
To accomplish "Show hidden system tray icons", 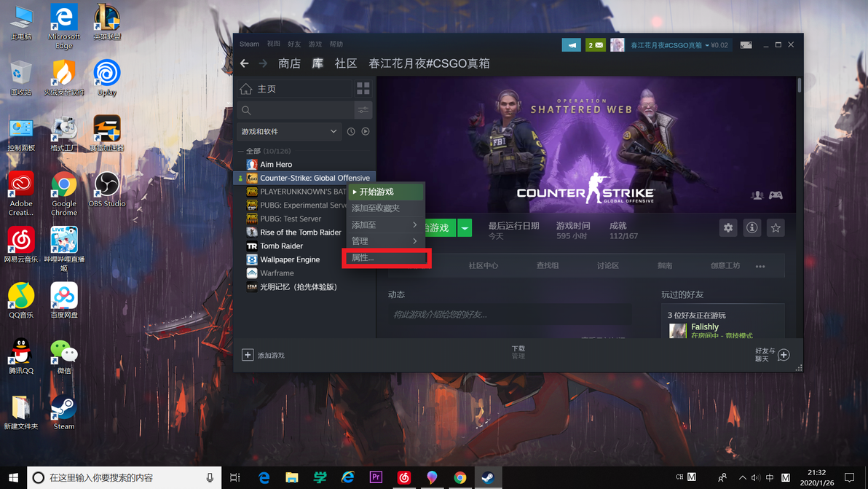I will click(x=742, y=477).
